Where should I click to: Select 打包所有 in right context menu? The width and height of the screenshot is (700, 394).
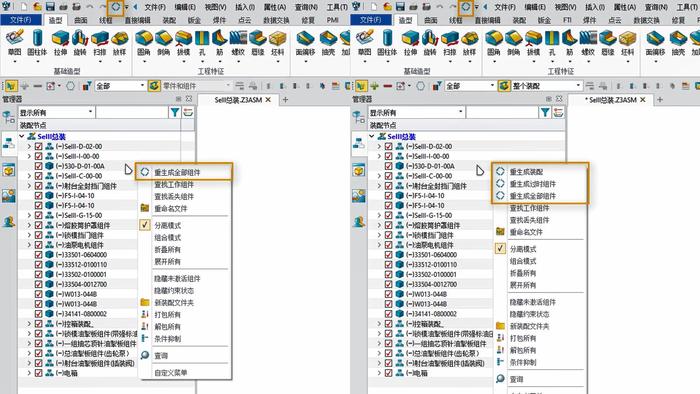(x=541, y=338)
